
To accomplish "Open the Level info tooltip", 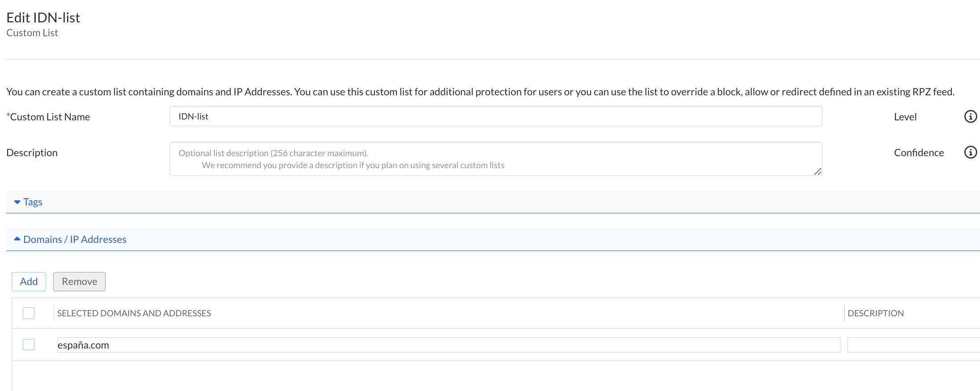I will point(970,116).
